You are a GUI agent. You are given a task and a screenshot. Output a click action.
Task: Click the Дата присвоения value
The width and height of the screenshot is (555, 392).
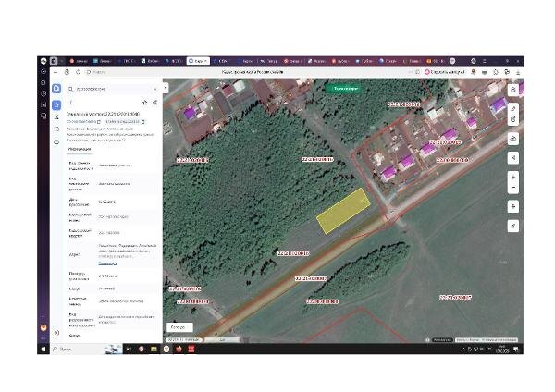(x=106, y=202)
